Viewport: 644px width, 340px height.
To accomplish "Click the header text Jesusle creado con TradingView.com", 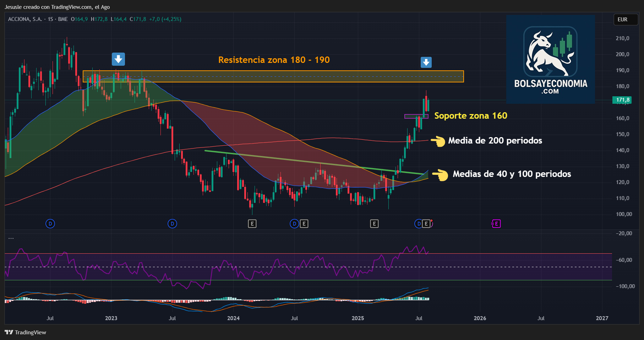I will click(48, 7).
